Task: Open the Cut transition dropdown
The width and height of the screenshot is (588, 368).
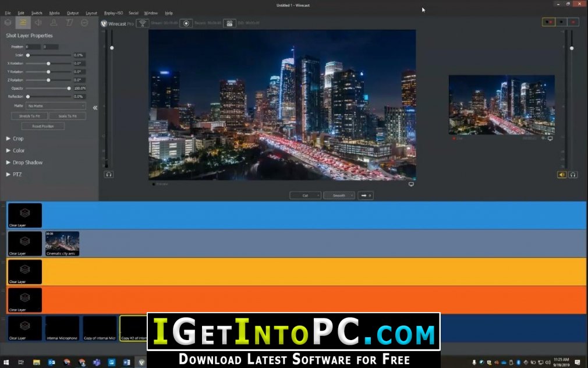Action: click(305, 196)
